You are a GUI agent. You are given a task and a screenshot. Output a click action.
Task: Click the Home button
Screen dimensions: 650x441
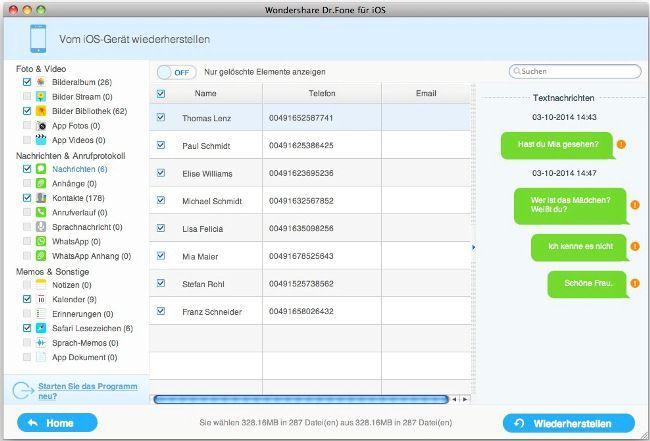click(x=57, y=423)
